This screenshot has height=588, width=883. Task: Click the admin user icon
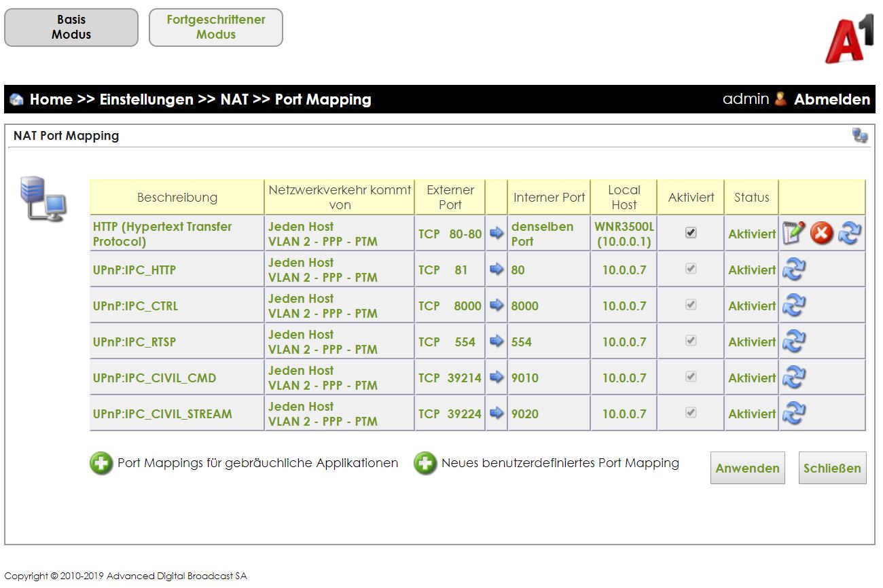pos(780,99)
